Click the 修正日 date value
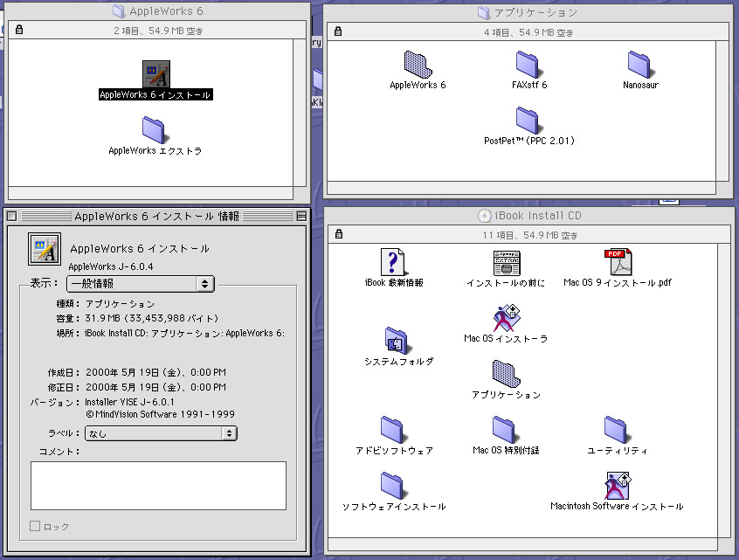This screenshot has width=739, height=560. [x=155, y=387]
